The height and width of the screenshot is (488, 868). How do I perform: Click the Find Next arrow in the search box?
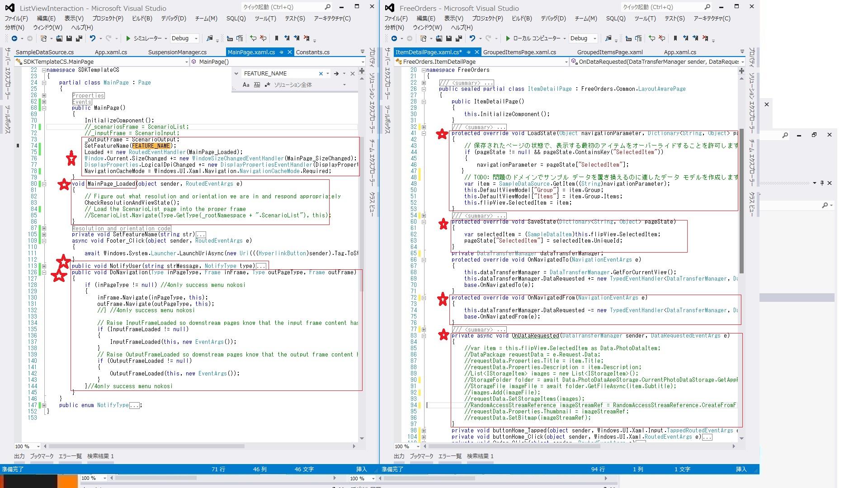point(336,74)
